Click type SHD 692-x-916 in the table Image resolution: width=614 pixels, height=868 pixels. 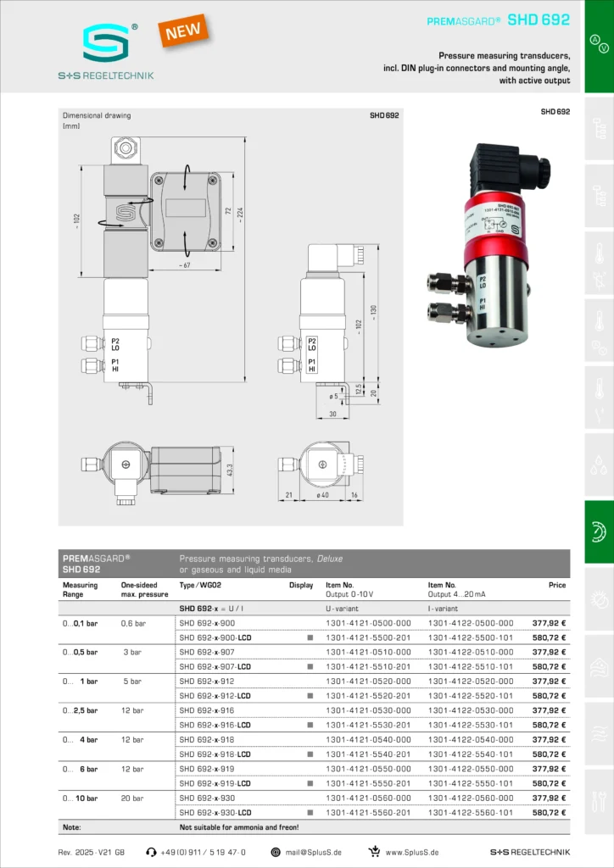point(207,711)
